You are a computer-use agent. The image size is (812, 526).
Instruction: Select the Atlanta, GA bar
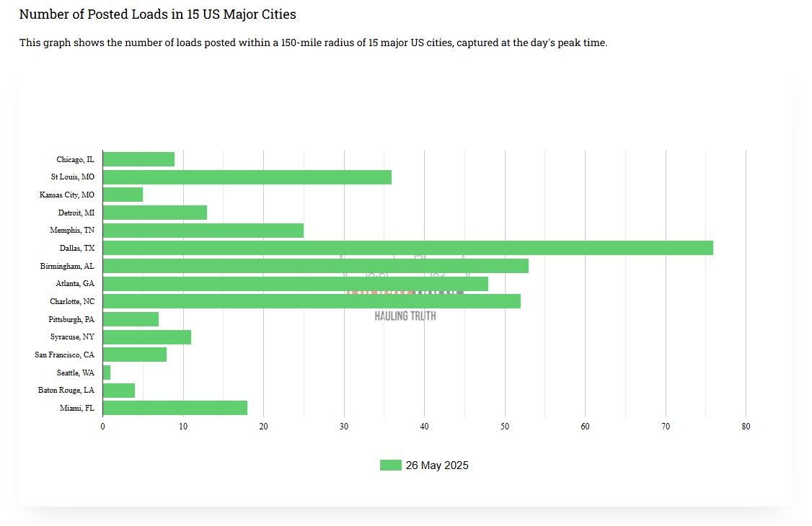click(x=295, y=284)
